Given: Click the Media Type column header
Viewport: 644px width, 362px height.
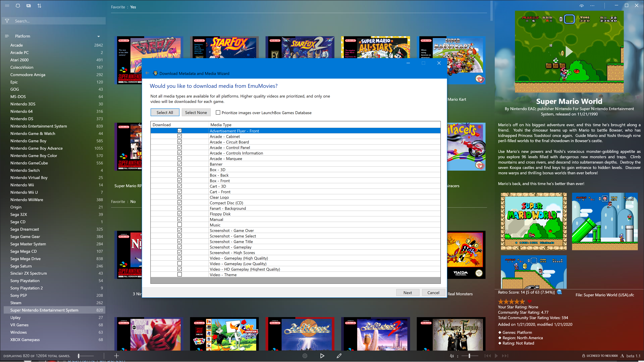Looking at the screenshot, I should [x=324, y=125].
